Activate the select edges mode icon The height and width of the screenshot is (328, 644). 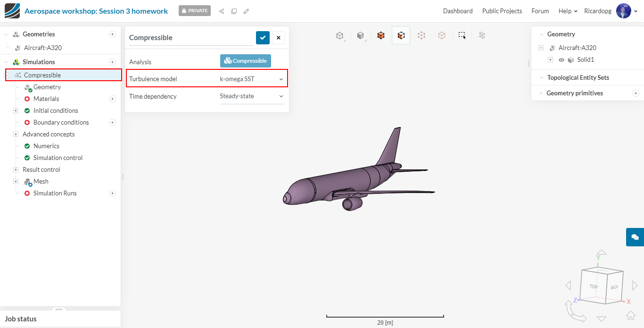421,35
